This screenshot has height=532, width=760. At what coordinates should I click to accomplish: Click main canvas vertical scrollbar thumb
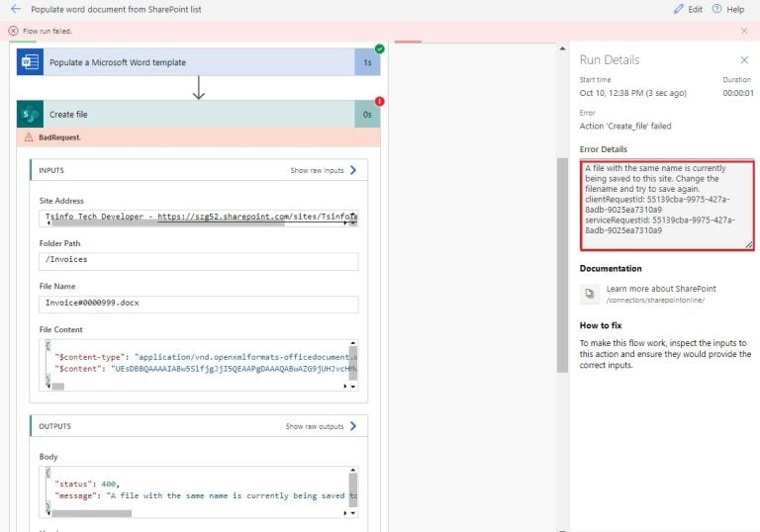tap(562, 265)
